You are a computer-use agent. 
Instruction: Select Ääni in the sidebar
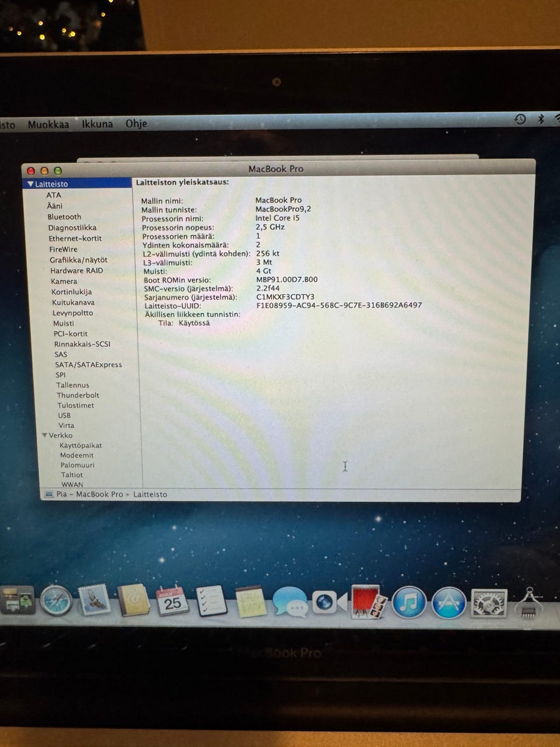[55, 206]
